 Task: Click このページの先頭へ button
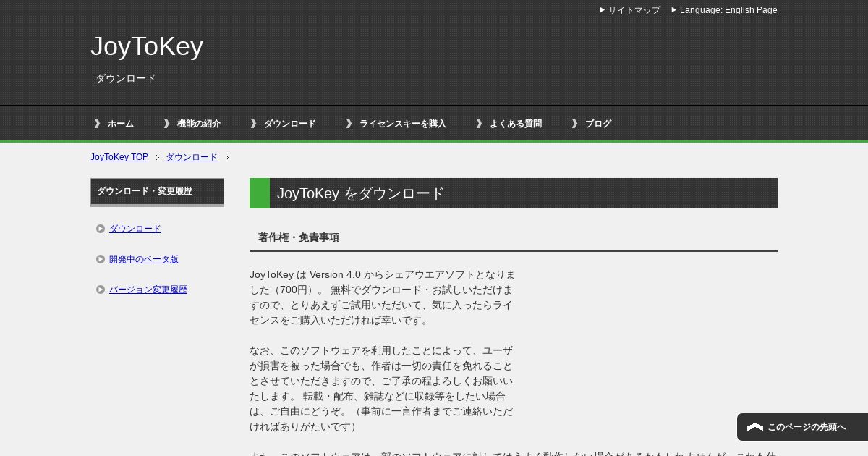click(802, 427)
